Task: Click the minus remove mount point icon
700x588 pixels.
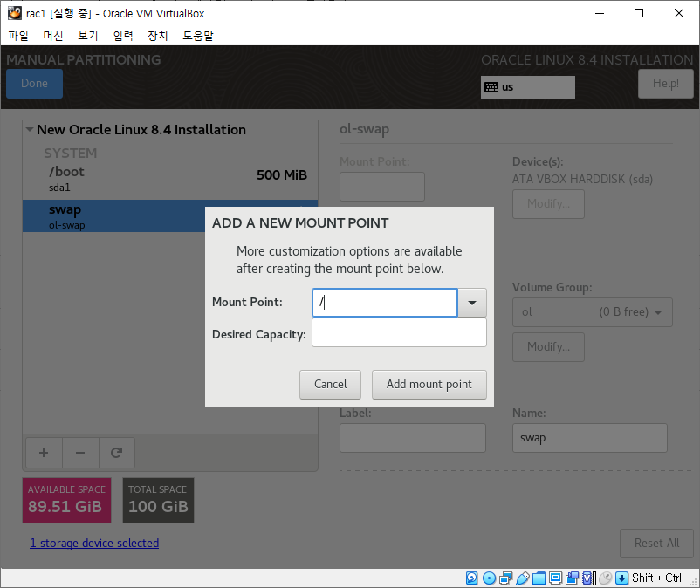Action: coord(80,453)
